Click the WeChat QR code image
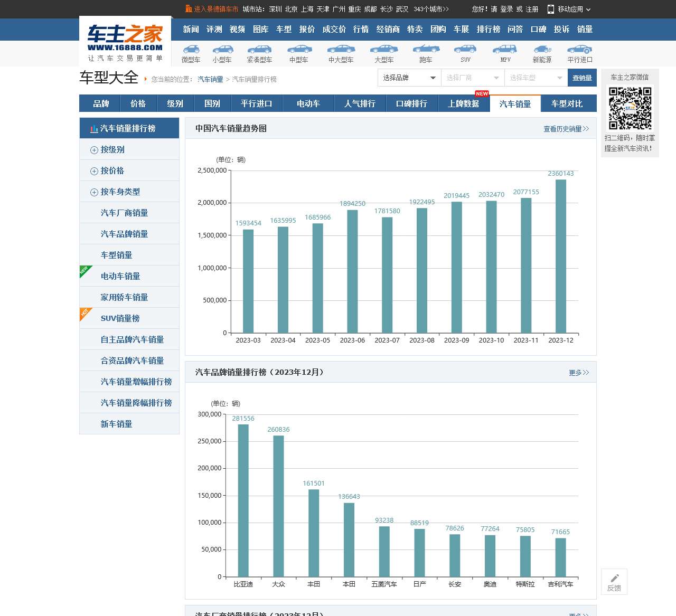676x616 pixels. coord(630,108)
